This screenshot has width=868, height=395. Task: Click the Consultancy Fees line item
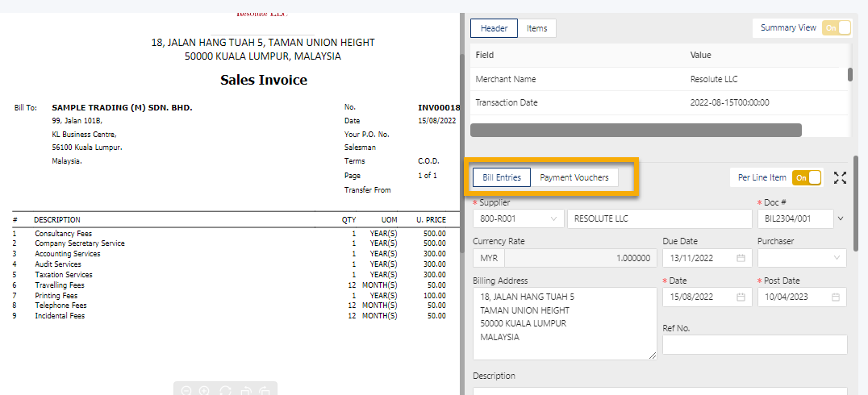[63, 234]
